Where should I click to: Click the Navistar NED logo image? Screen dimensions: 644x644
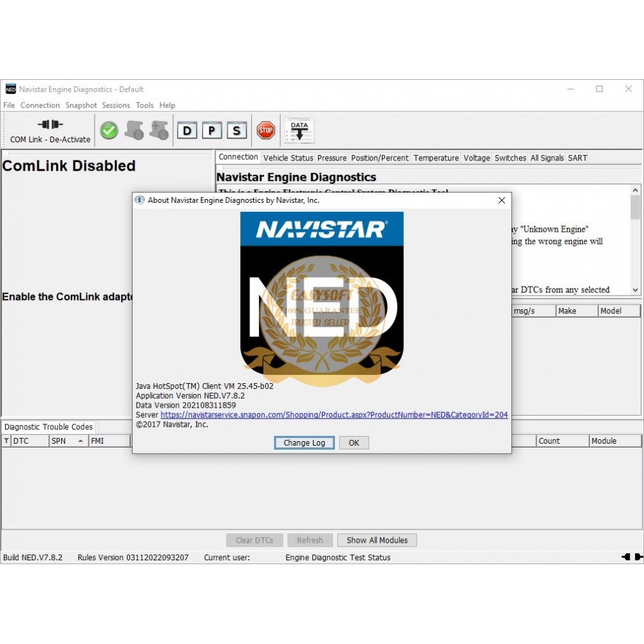321,294
